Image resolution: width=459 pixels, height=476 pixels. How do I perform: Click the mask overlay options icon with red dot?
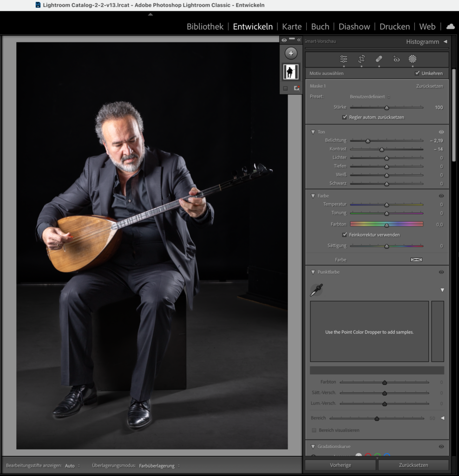[297, 88]
